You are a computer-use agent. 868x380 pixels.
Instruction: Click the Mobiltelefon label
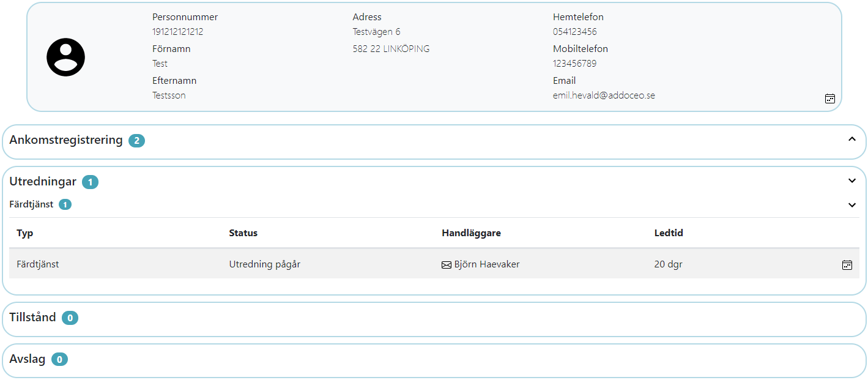(581, 49)
